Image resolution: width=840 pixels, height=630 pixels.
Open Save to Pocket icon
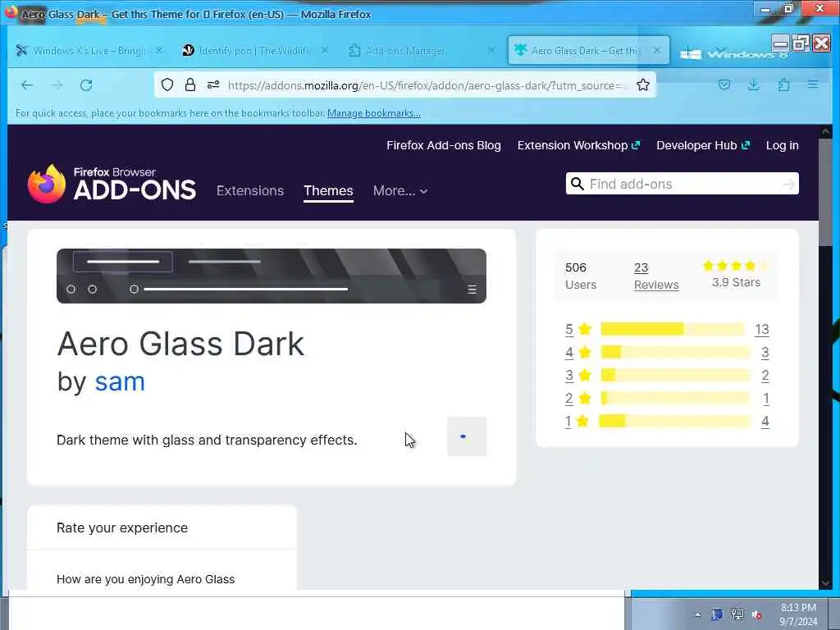724,84
